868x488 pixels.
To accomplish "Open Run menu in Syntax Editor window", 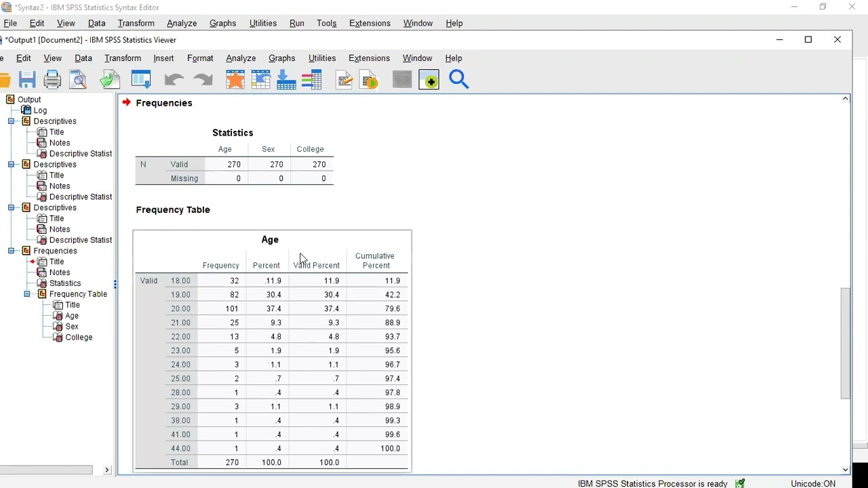I will (x=297, y=23).
